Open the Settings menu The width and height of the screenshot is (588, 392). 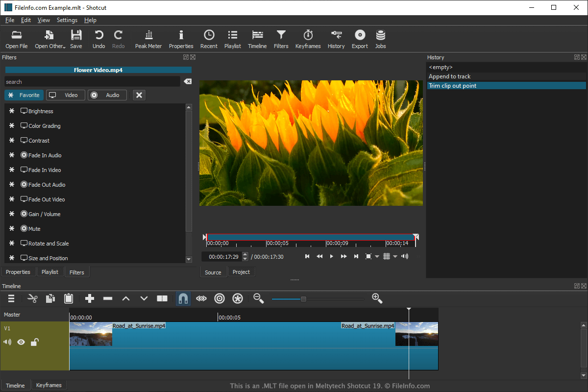pos(67,20)
